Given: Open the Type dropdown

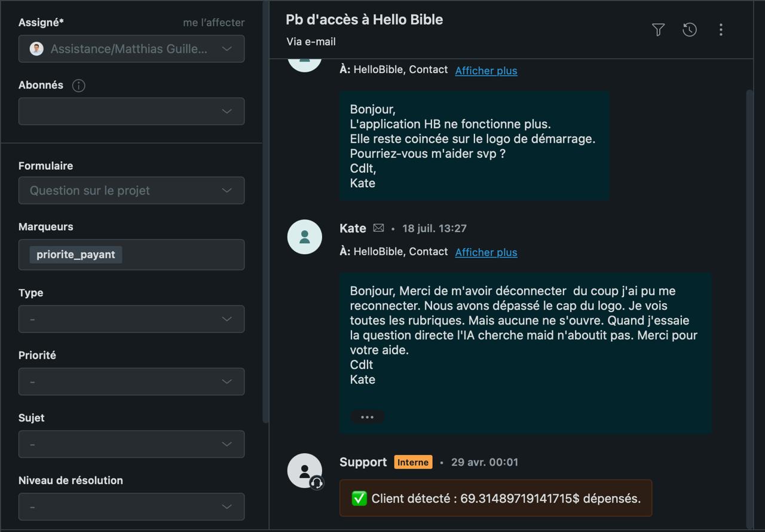Looking at the screenshot, I should pyautogui.click(x=131, y=319).
